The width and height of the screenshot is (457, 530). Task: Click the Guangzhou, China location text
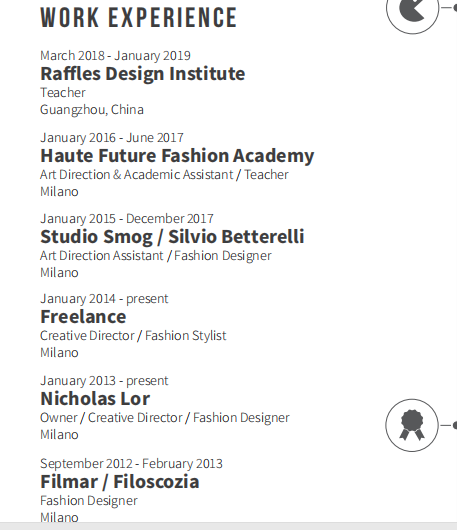[x=92, y=110]
